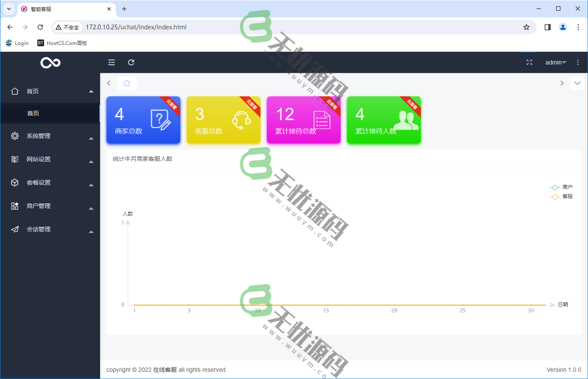Enter fullscreen using the expand icon
Image resolution: width=588 pixels, height=379 pixels.
pyautogui.click(x=529, y=62)
